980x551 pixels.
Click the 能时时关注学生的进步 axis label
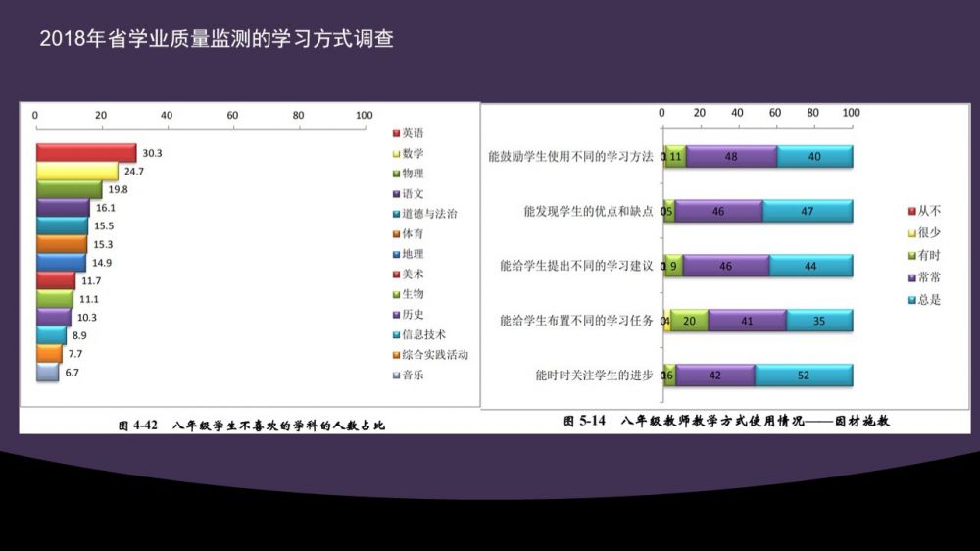coord(594,376)
